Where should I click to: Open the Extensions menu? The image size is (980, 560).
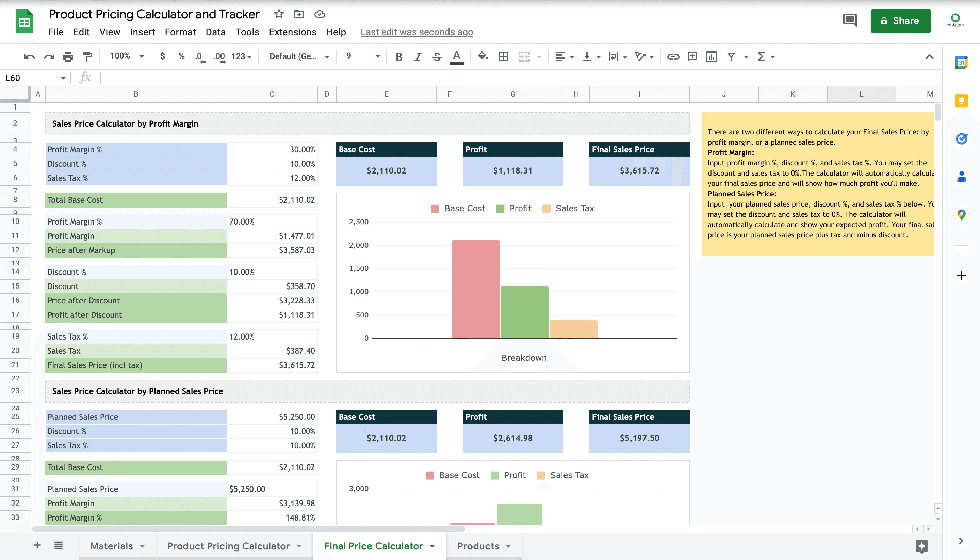click(x=292, y=32)
